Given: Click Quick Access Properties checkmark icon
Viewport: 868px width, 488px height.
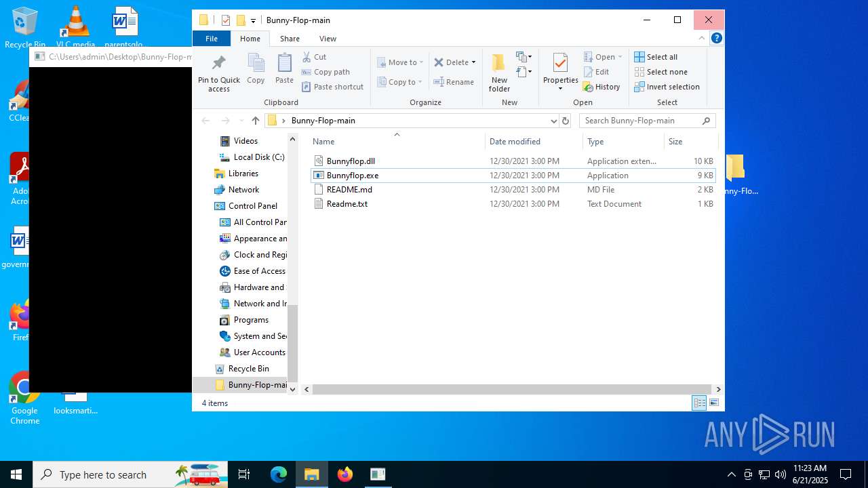Looking at the screenshot, I should (x=226, y=20).
